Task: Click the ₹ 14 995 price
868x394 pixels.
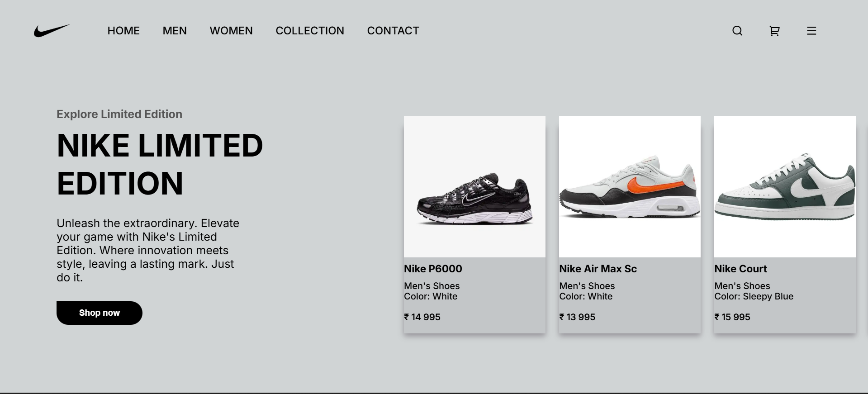Action: 422,317
